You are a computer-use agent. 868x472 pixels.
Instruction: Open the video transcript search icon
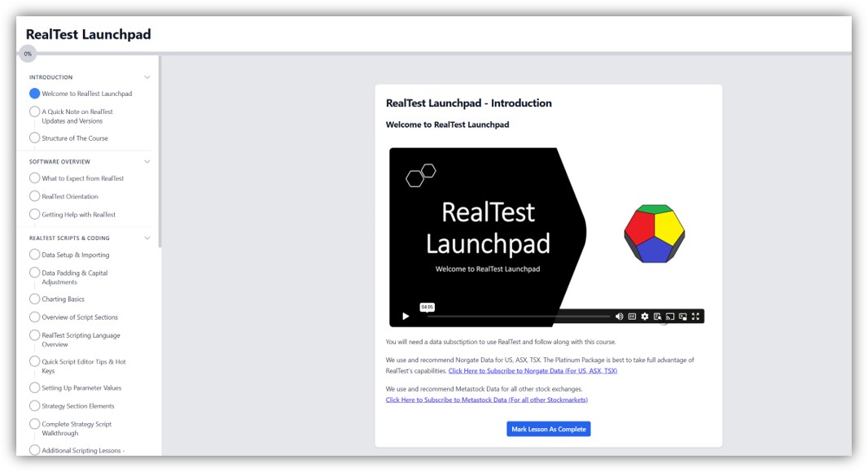pyautogui.click(x=657, y=317)
